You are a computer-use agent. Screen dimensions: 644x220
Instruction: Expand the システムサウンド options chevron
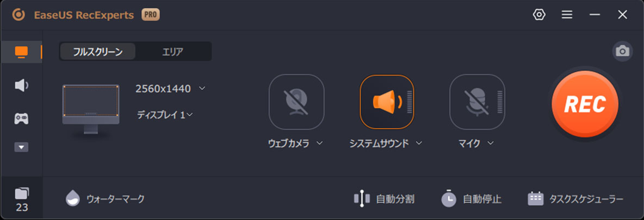click(x=419, y=143)
